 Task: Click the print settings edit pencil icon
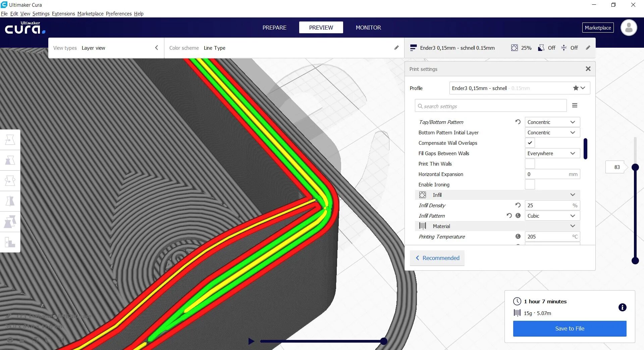point(588,48)
